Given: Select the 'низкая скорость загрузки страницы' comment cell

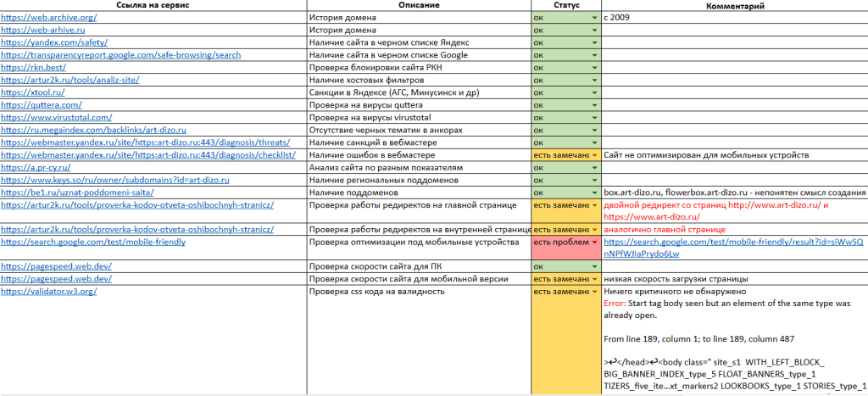Looking at the screenshot, I should tap(734, 279).
